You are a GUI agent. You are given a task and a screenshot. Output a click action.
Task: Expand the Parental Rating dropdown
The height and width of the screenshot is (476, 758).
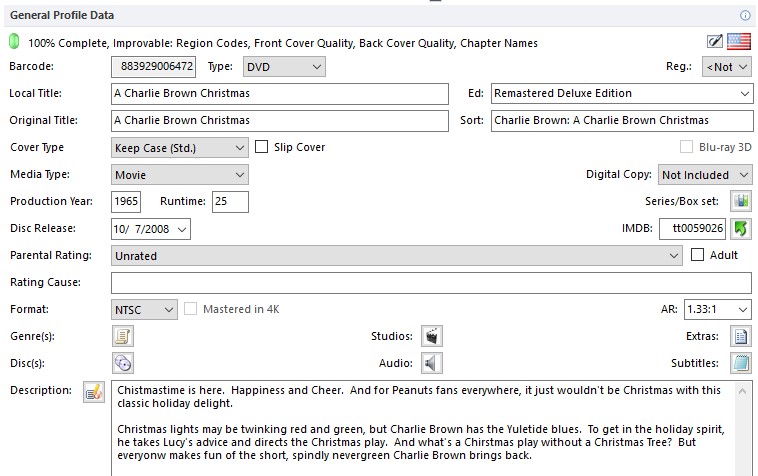(396, 256)
